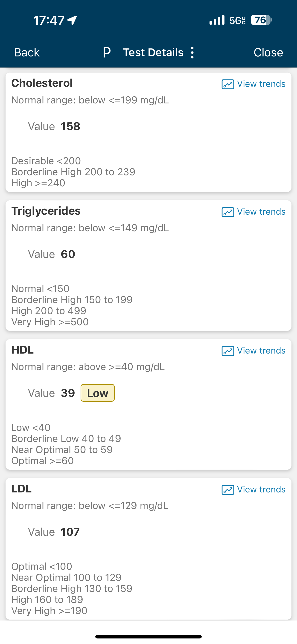
Task: Click View trends link for Cholesterol
Action: 261,84
